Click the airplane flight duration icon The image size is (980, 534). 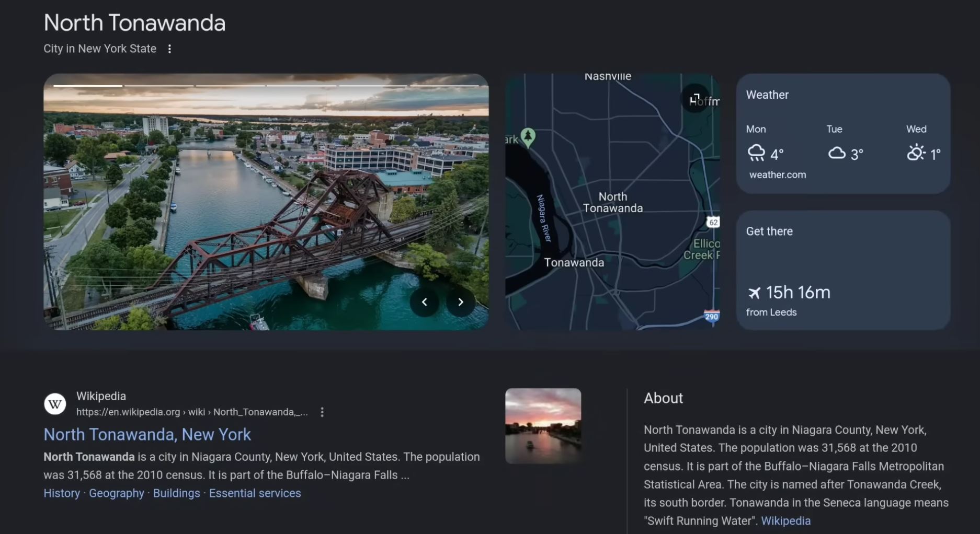click(x=754, y=293)
